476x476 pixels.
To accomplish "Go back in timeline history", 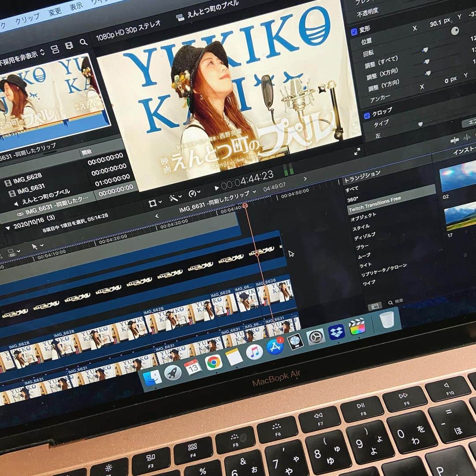I will tap(156, 216).
